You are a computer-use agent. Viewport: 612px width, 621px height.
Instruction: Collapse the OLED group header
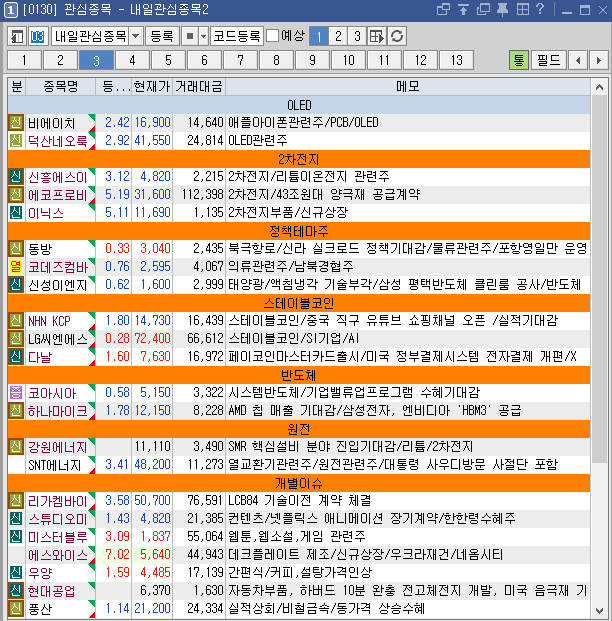coord(299,105)
